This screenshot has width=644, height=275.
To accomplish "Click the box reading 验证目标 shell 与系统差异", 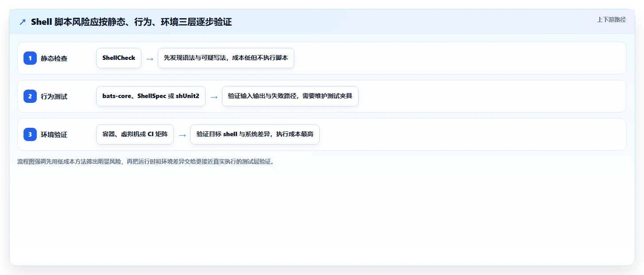I will [255, 134].
